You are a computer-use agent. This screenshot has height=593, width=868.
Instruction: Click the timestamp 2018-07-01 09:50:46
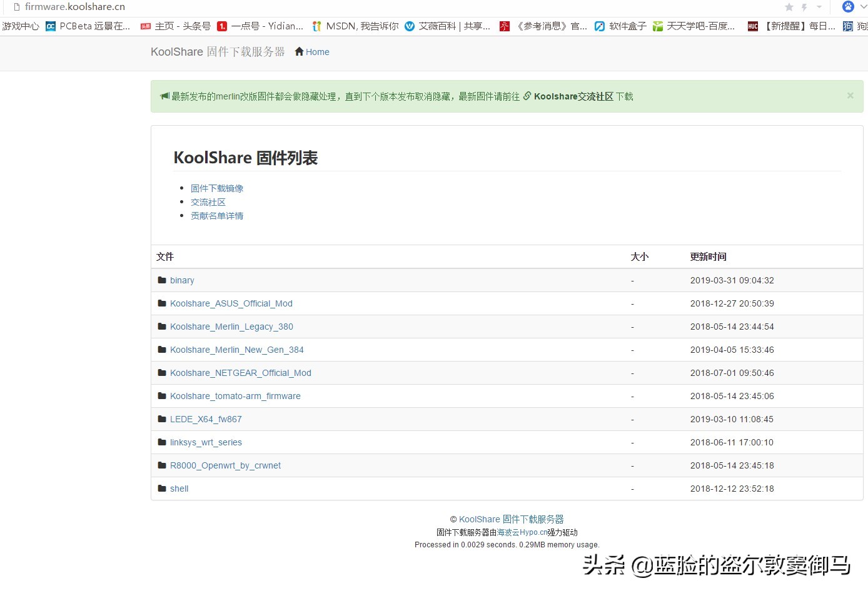click(732, 373)
